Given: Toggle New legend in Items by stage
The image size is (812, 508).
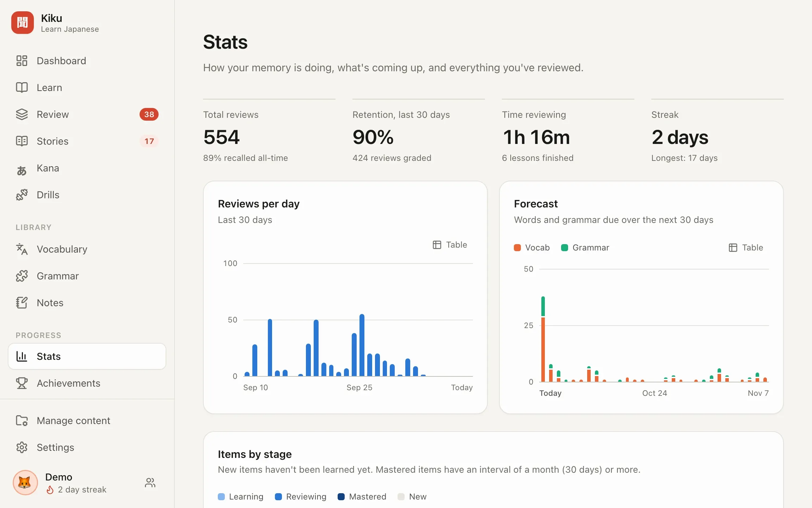Looking at the screenshot, I should 412,497.
